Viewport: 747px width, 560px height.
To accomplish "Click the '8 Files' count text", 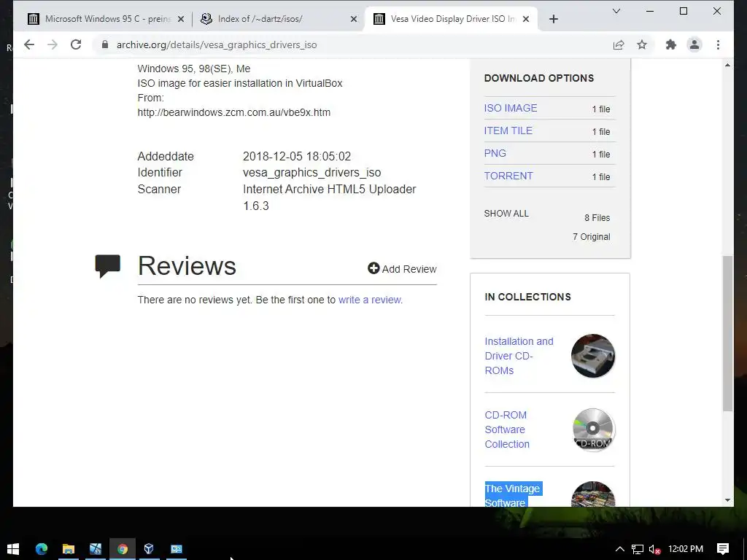I will (x=597, y=217).
